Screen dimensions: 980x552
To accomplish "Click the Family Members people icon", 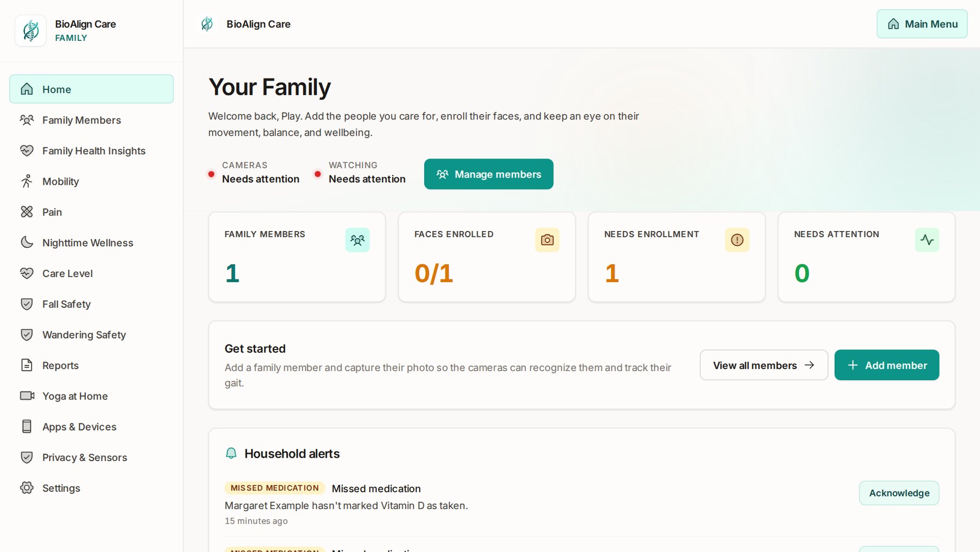I will click(x=27, y=120).
